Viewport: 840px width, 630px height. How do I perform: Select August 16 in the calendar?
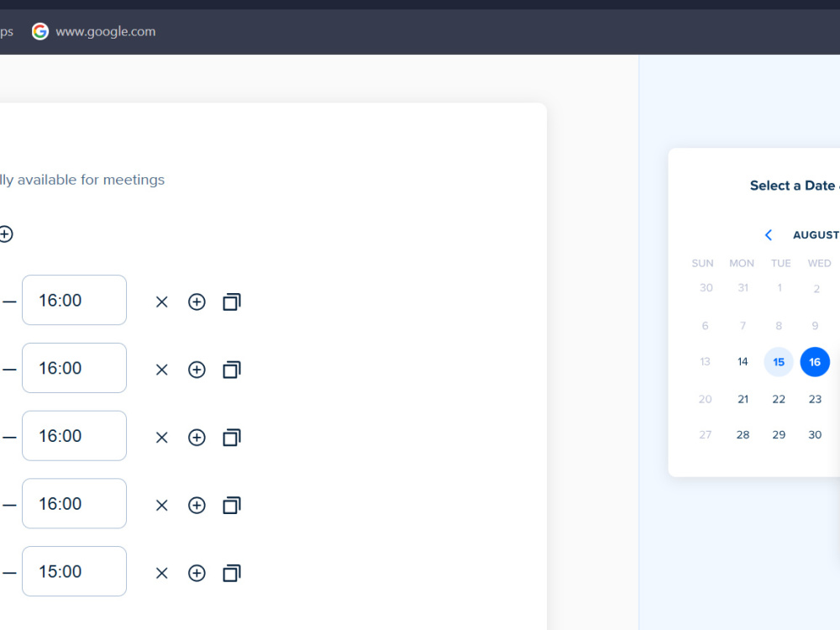coord(815,361)
